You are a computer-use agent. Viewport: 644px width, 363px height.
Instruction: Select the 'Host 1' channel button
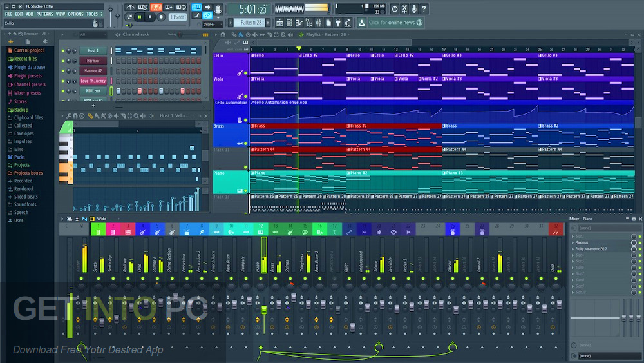coord(93,50)
